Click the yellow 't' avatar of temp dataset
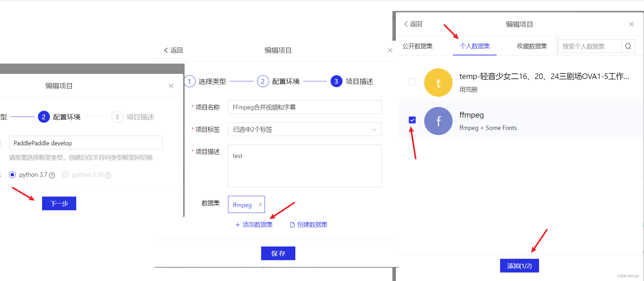This screenshot has width=644, height=281. coord(438,82)
